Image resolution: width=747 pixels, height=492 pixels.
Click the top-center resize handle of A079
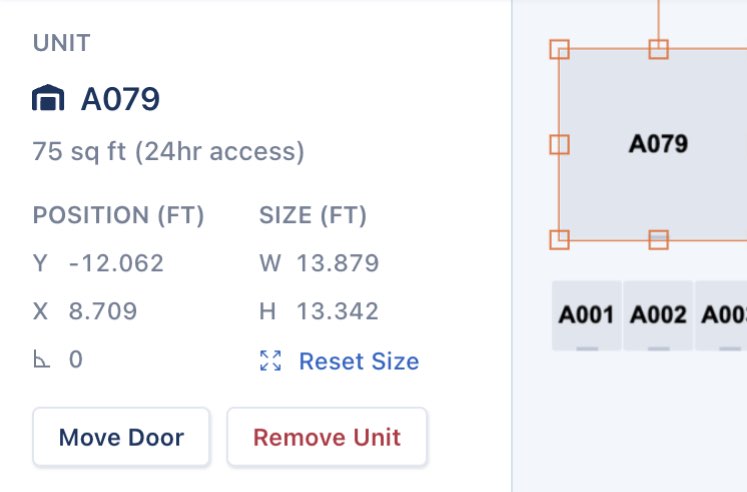click(x=658, y=48)
